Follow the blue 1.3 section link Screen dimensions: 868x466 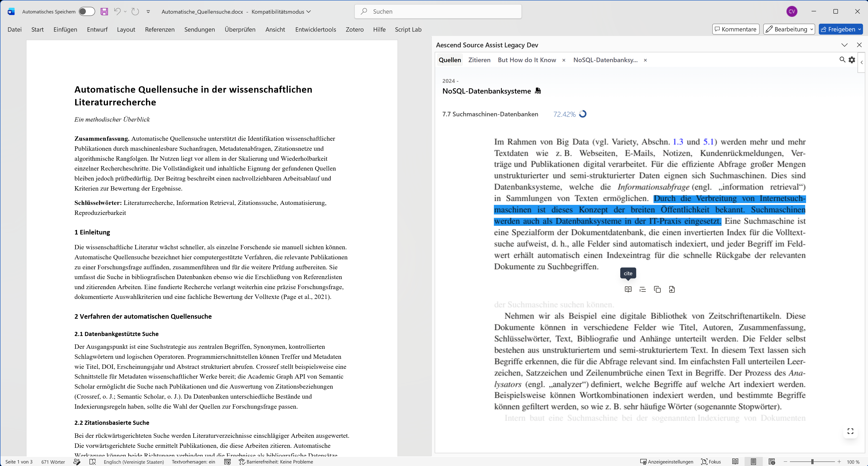click(678, 142)
